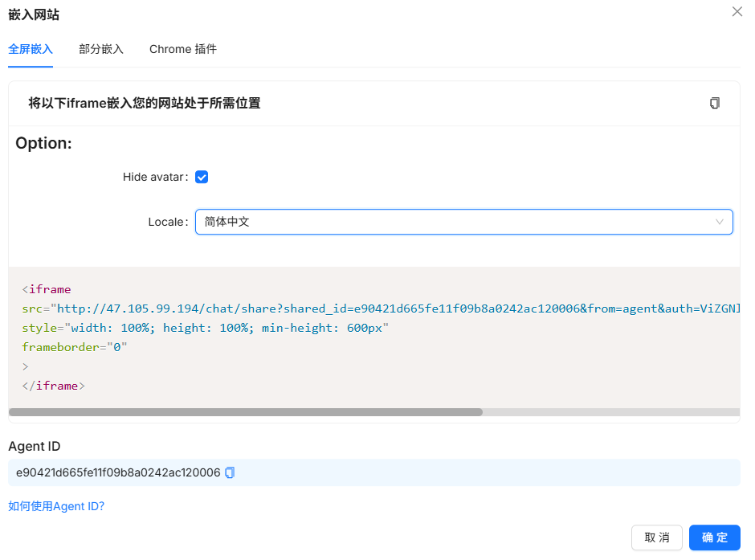Click the code block's horizontal scrollbar thumb
The width and height of the screenshot is (755, 560).
click(x=245, y=412)
